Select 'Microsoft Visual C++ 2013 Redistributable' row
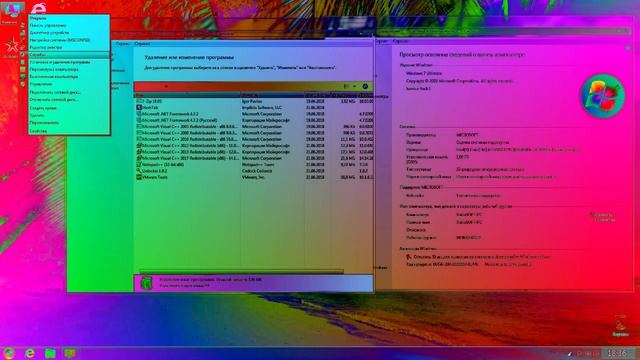Image resolution: width=640 pixels, height=360 pixels. tap(254, 152)
